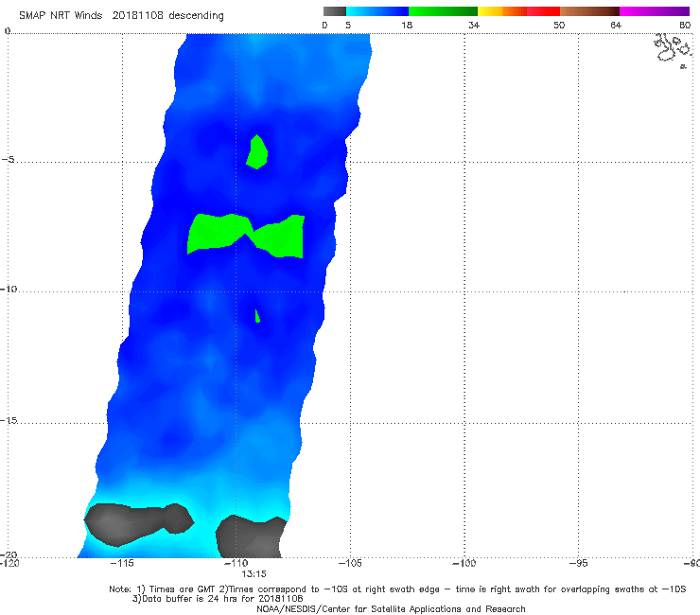Click the left gray low-wind blob near -115
The image size is (700, 615).
coord(138,524)
